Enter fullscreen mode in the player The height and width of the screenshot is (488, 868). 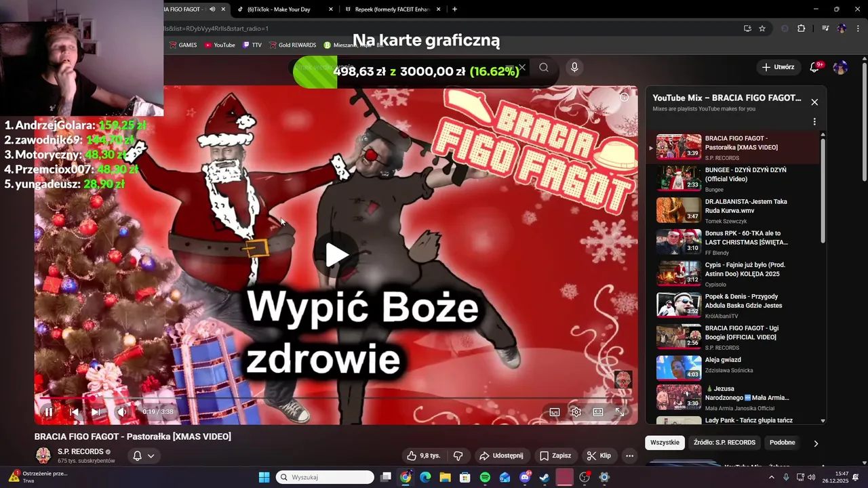tap(620, 411)
